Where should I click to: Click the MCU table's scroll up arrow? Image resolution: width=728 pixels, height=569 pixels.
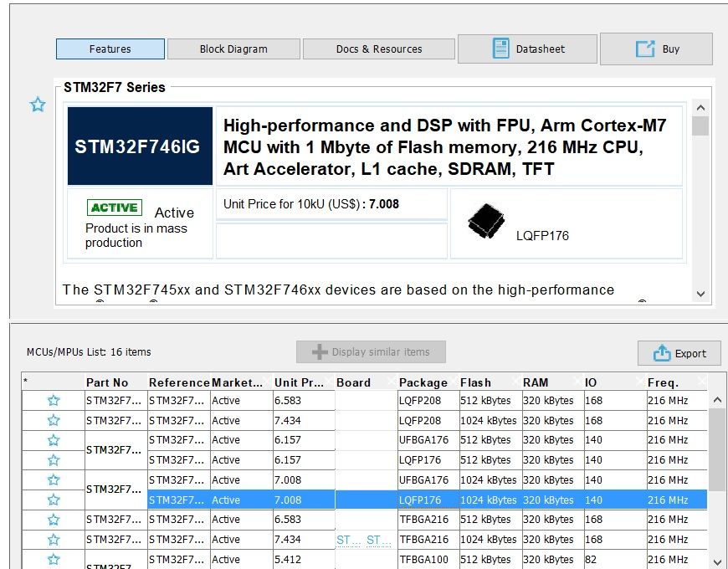[717, 400]
